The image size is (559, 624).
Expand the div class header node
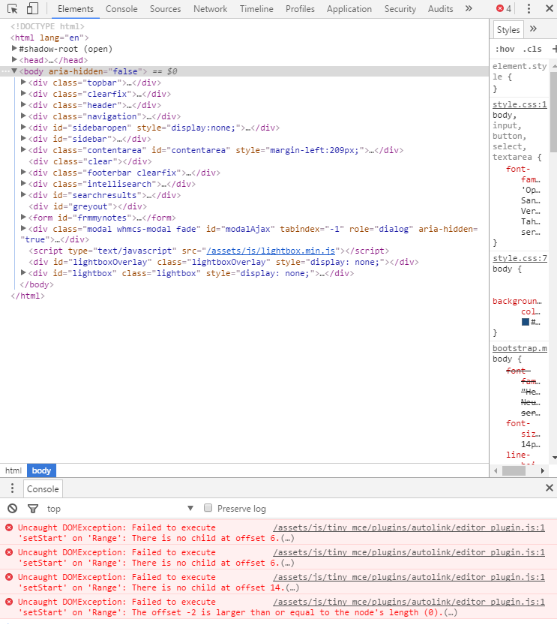coord(23,105)
